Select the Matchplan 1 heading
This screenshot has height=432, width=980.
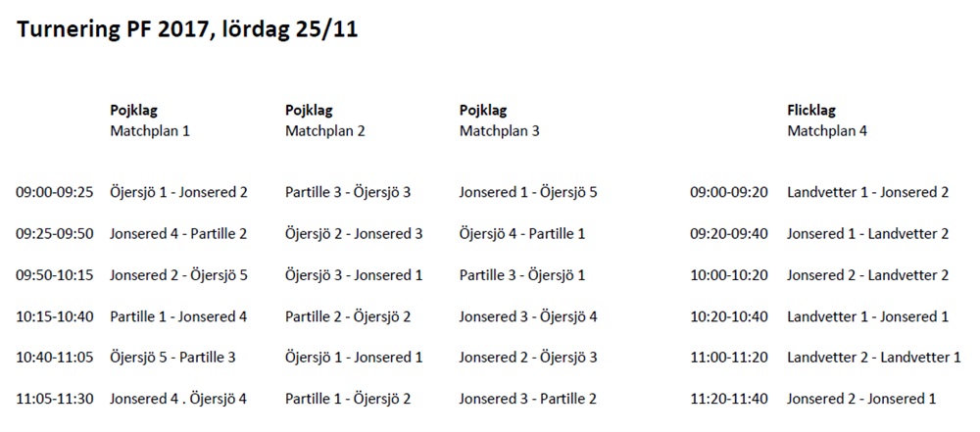tap(150, 131)
